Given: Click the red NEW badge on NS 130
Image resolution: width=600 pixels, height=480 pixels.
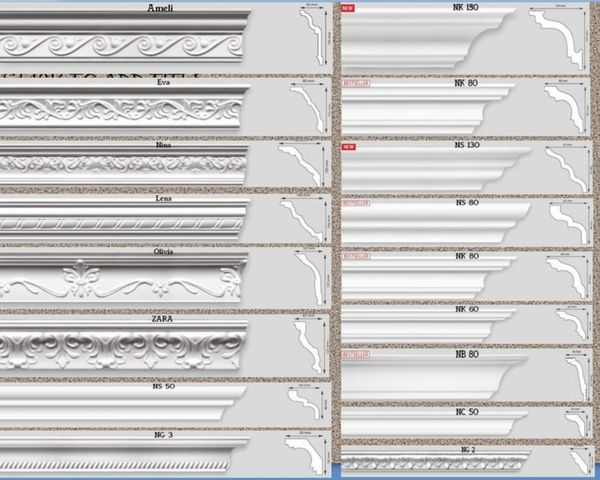Looking at the screenshot, I should click(x=349, y=147).
